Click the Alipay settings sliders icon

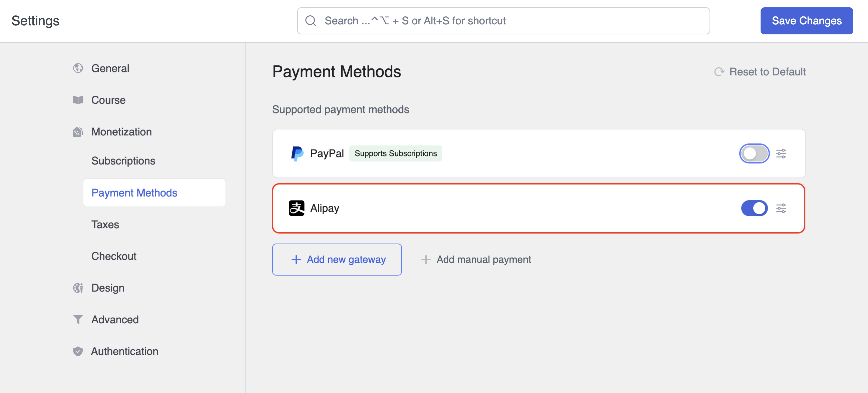click(x=783, y=208)
